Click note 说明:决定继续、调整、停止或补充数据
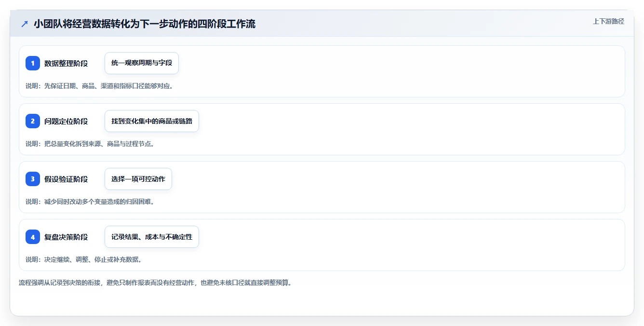Image resolution: width=644 pixels, height=326 pixels. pos(83,259)
